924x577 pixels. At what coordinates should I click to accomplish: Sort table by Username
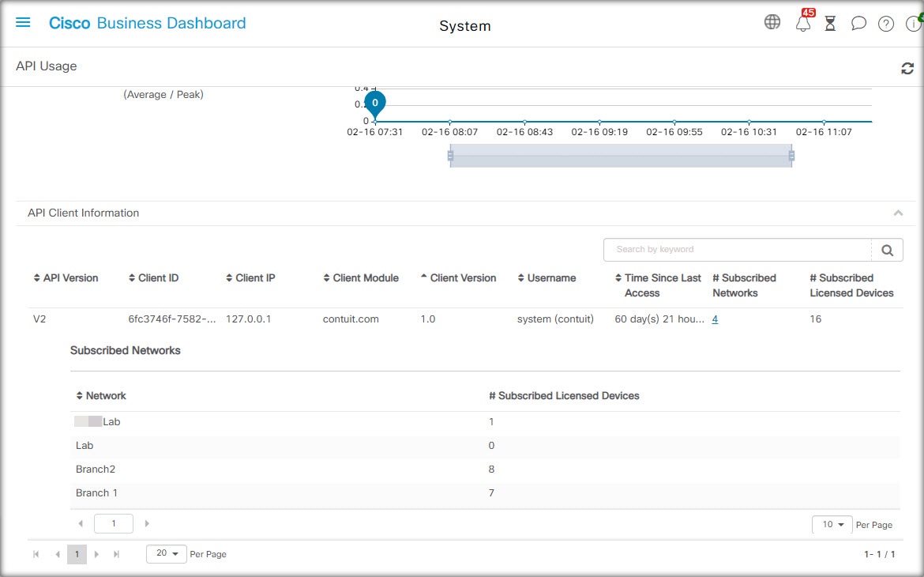(x=547, y=278)
